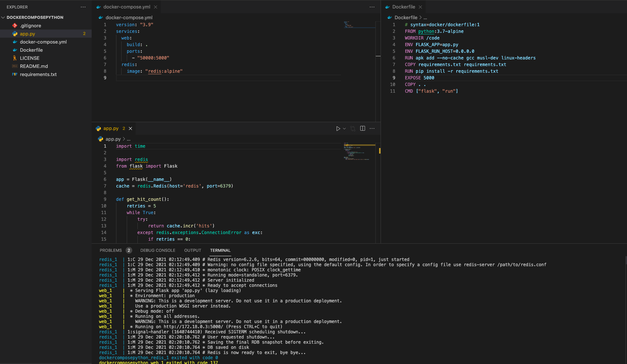627x364 pixels.
Task: Run the app.py Python file
Action: (x=338, y=128)
